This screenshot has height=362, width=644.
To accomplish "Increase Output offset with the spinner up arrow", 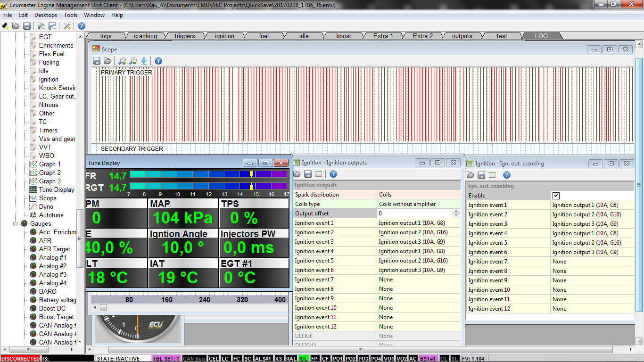I will click(x=455, y=212).
